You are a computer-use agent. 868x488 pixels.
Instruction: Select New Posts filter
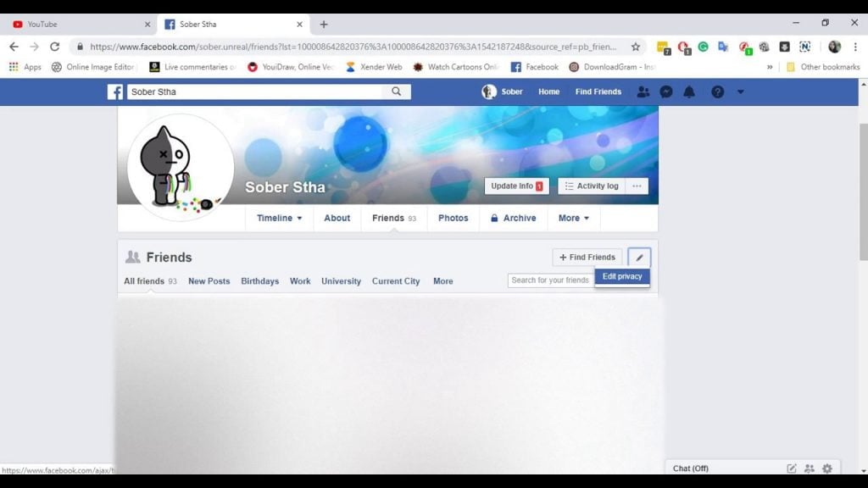tap(209, 281)
